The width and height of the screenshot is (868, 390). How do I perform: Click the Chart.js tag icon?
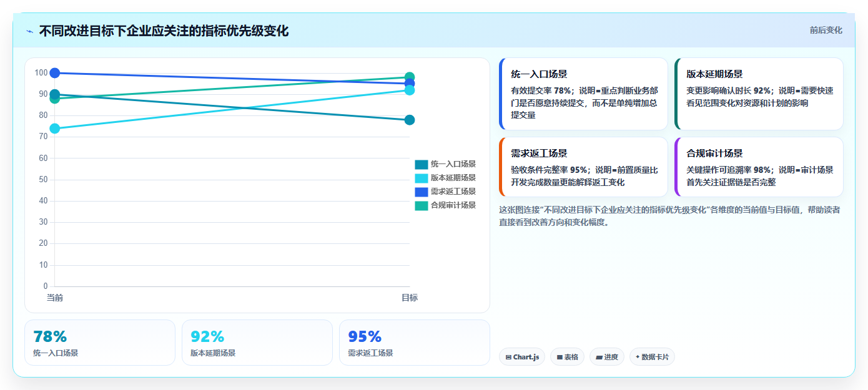point(509,358)
